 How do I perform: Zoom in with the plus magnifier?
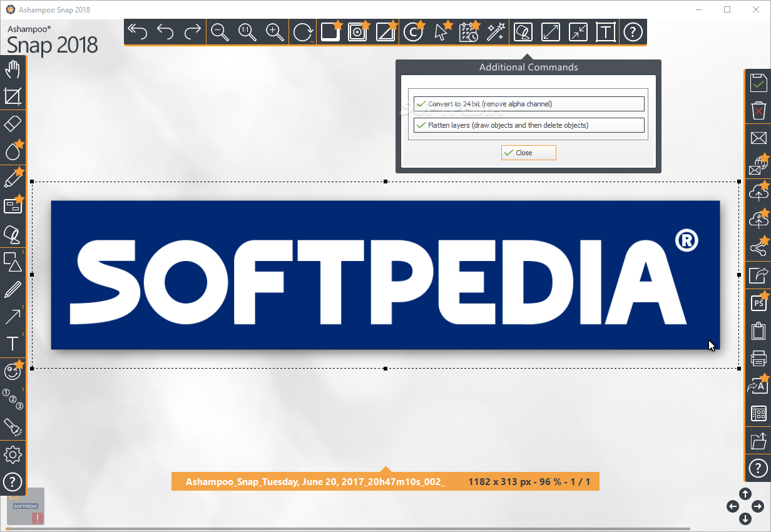pos(275,32)
